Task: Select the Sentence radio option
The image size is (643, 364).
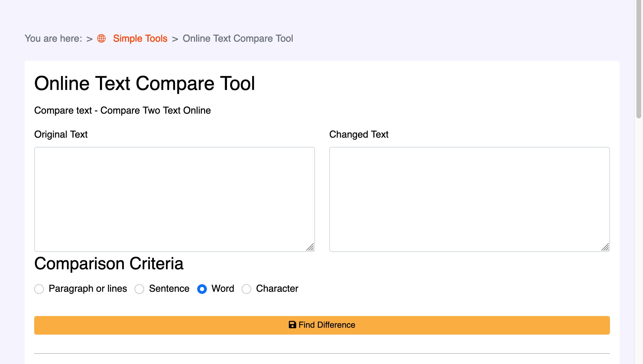Action: click(139, 289)
